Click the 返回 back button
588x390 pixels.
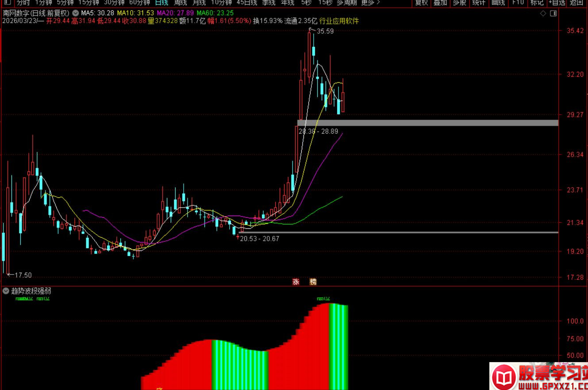tap(576, 3)
